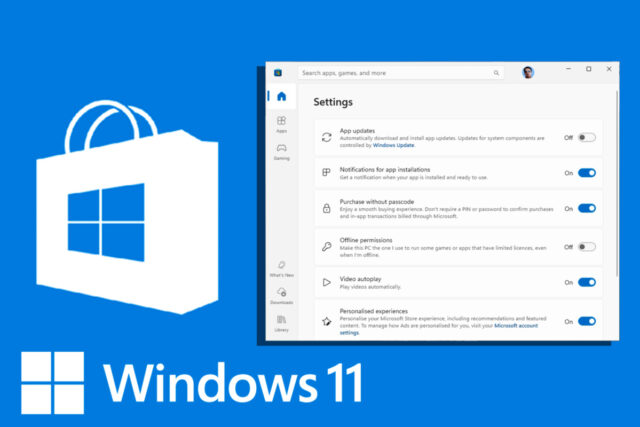Open the Microsoft account settings link
The height and width of the screenshot is (427, 640).
pyautogui.click(x=516, y=326)
